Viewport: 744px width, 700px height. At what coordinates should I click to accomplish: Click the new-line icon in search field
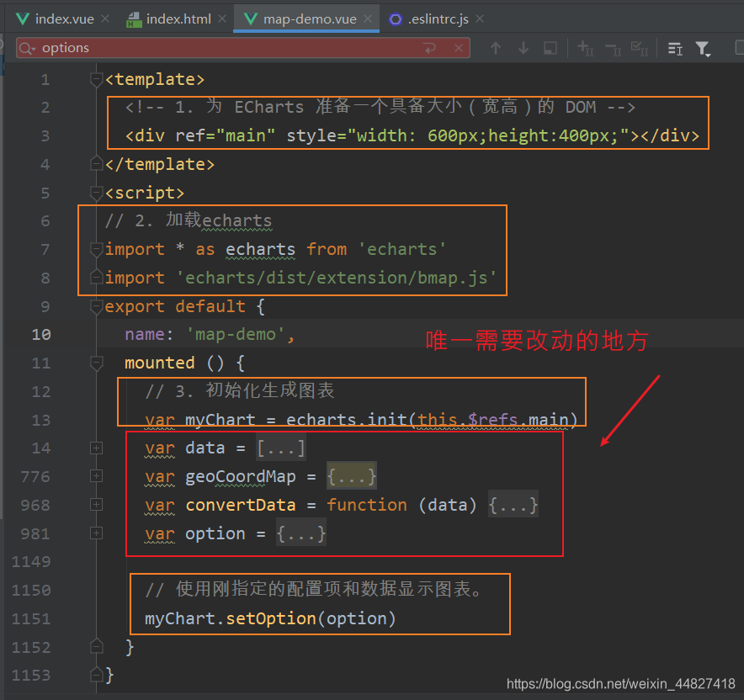(x=430, y=48)
